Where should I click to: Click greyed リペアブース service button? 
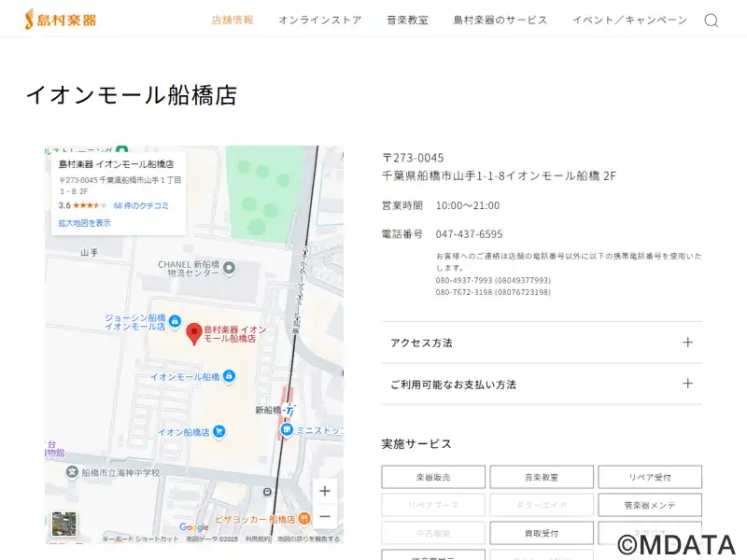coord(433,505)
